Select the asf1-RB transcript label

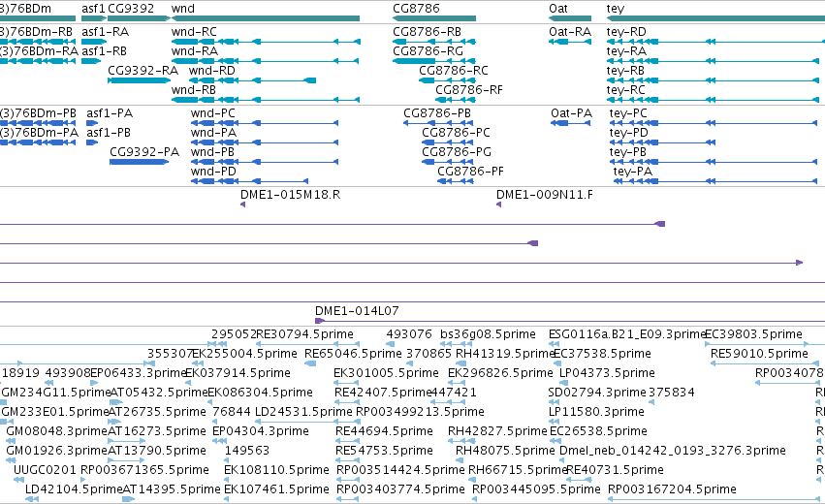104,51
